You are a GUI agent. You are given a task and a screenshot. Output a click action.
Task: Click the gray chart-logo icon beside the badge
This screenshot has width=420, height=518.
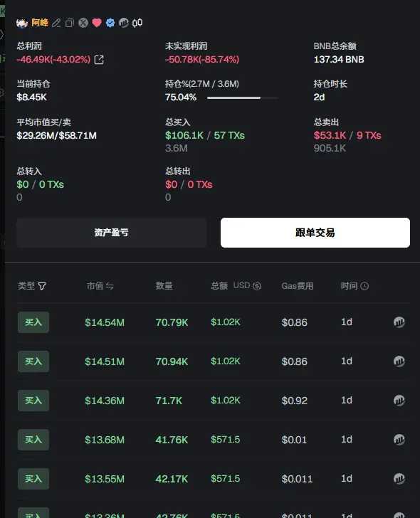124,23
